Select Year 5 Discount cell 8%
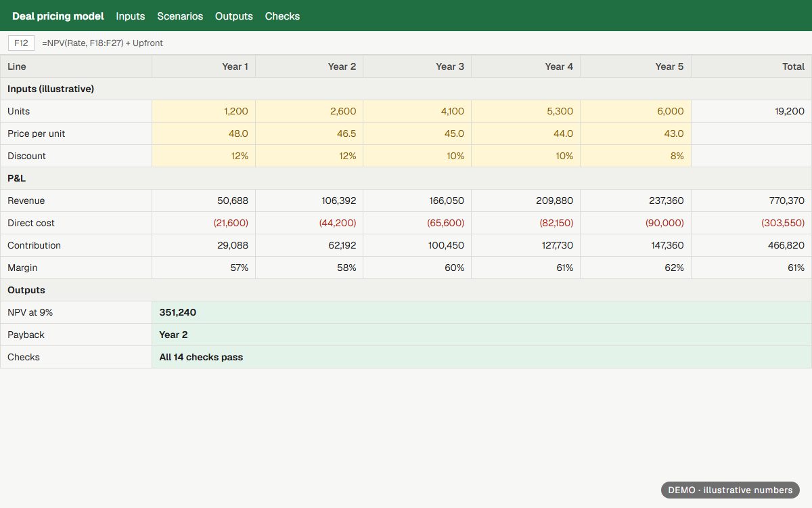812x508 pixels. click(635, 156)
